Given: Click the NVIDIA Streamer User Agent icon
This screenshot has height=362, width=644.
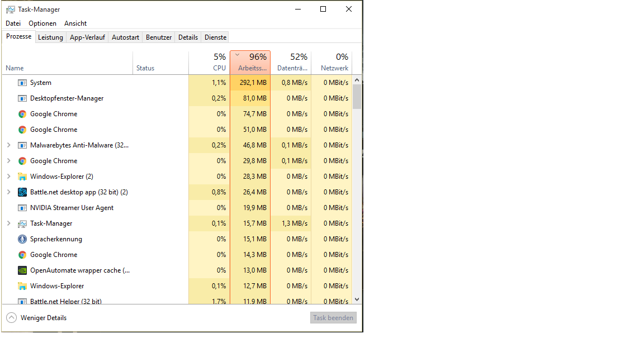Looking at the screenshot, I should 22,208.
